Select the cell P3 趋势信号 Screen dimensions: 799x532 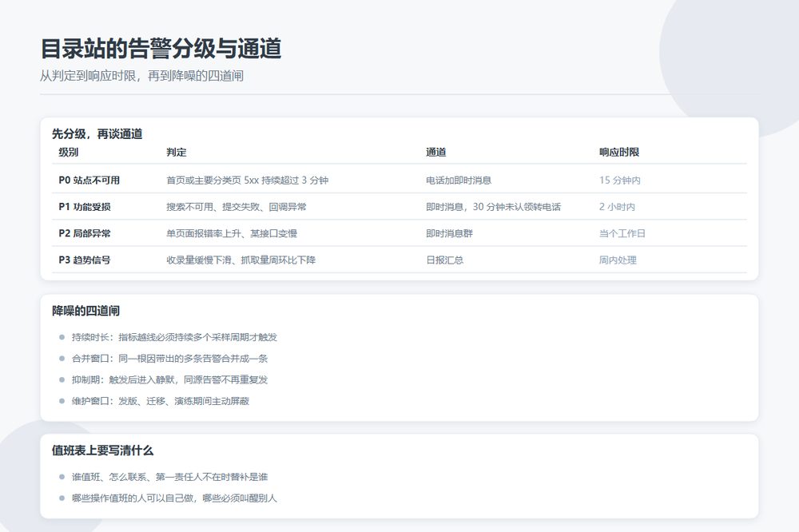click(85, 260)
